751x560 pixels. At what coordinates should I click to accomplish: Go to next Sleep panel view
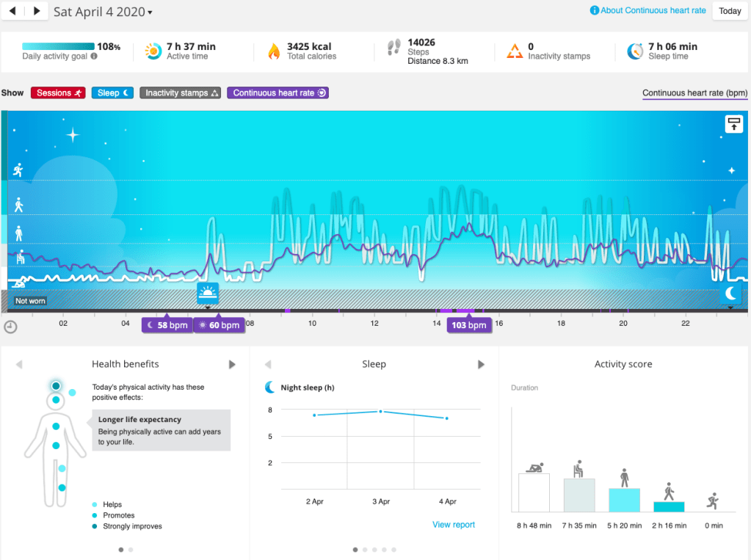(481, 364)
